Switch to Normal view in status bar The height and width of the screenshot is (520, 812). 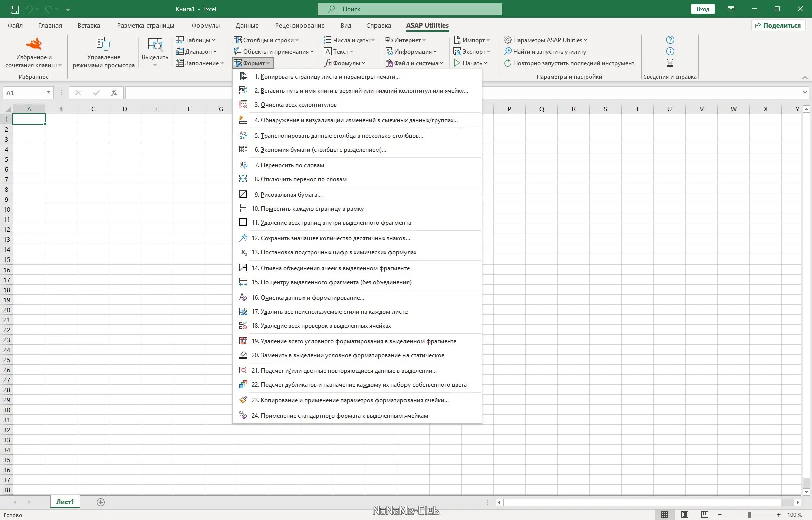coord(664,515)
